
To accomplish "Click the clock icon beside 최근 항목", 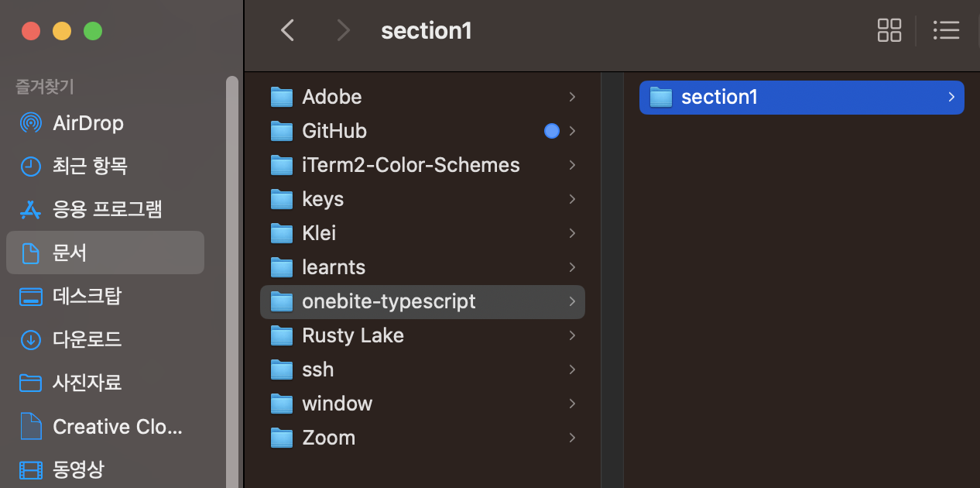I will [30, 166].
